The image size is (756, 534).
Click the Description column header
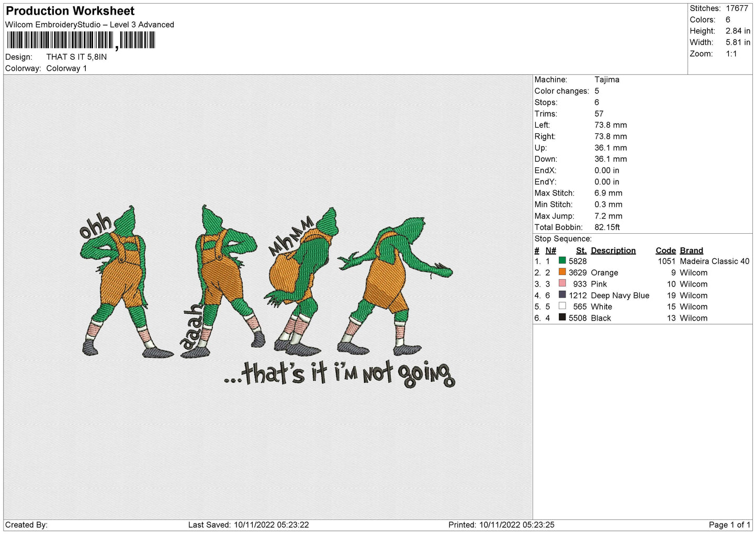pyautogui.click(x=613, y=251)
